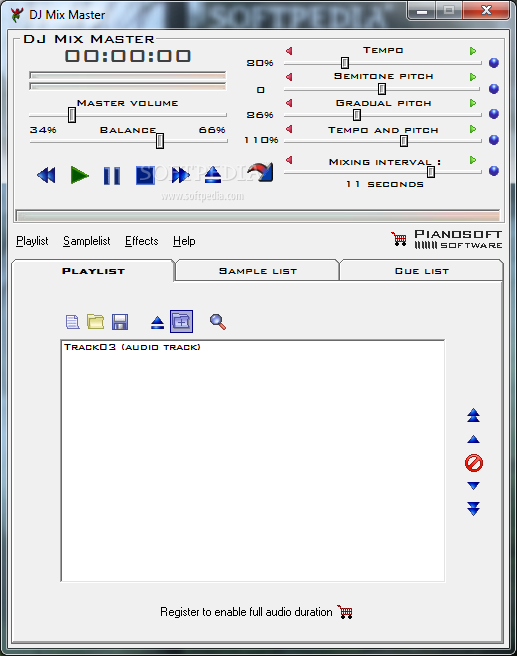Click the Master Volume slider handle
This screenshot has width=517, height=656.
(72, 115)
